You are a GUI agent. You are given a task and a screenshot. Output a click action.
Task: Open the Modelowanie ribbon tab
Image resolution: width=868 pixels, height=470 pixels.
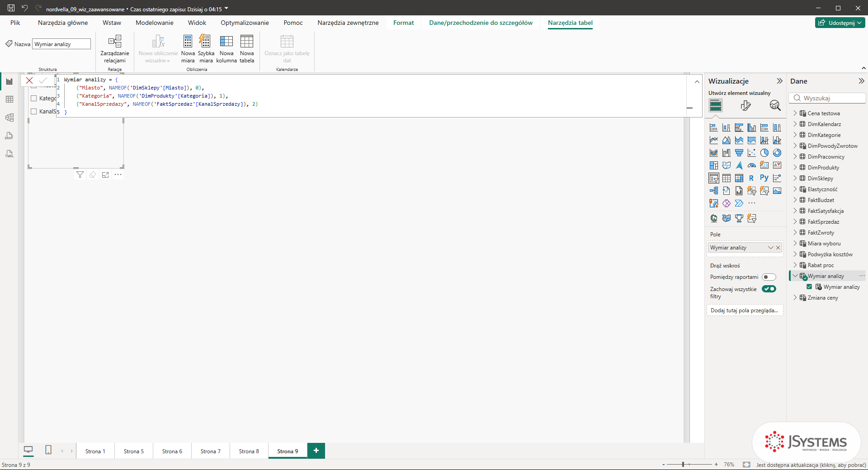155,23
